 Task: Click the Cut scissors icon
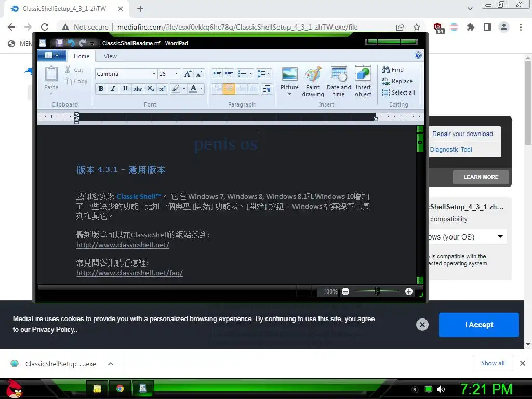(x=68, y=70)
